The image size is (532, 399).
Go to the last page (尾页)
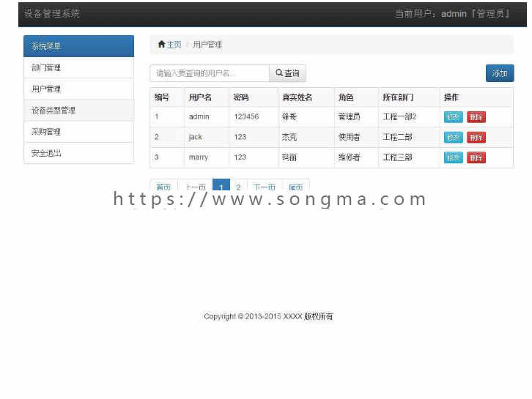point(295,186)
